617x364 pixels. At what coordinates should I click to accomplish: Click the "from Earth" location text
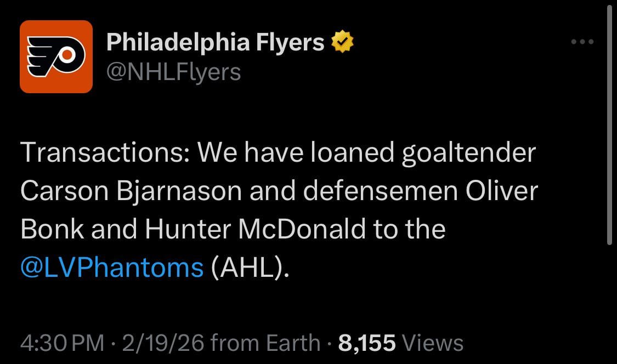[x=265, y=343]
